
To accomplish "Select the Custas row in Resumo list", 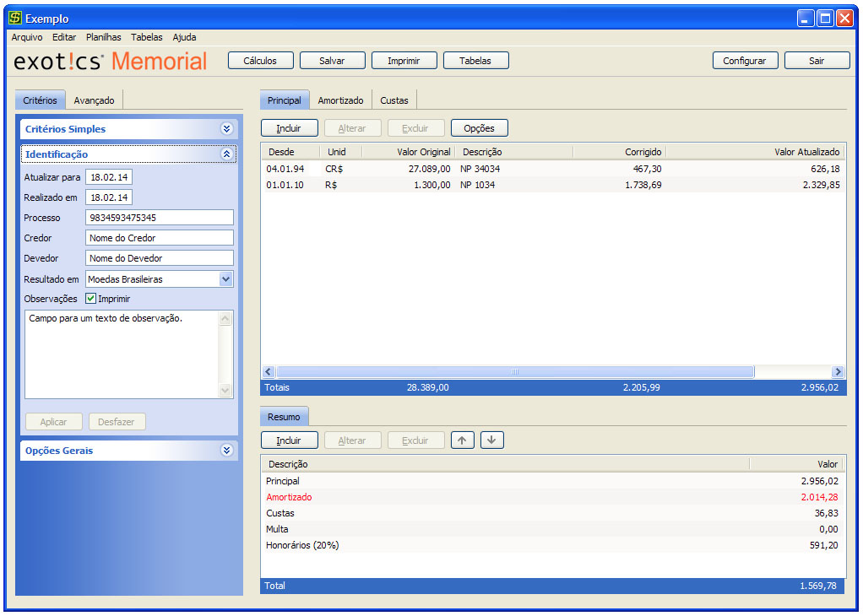I will 552,513.
